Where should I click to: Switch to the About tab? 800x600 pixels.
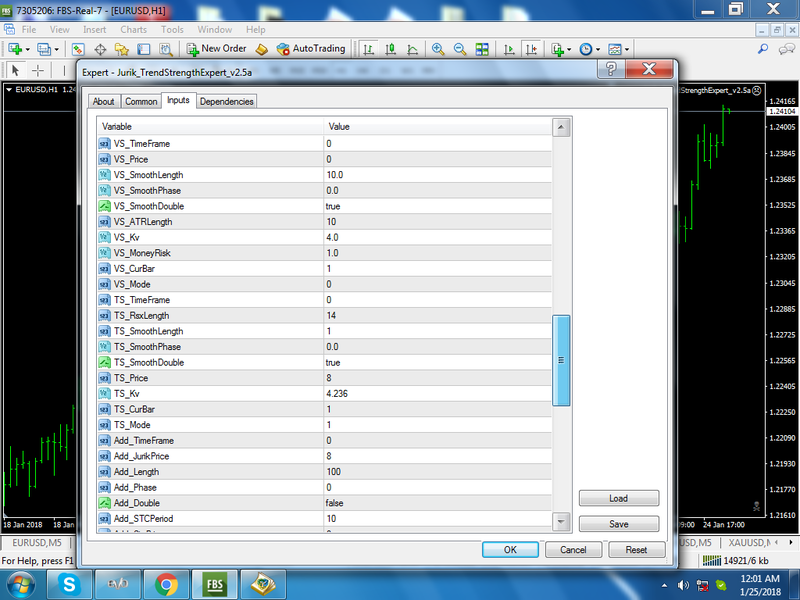(104, 102)
